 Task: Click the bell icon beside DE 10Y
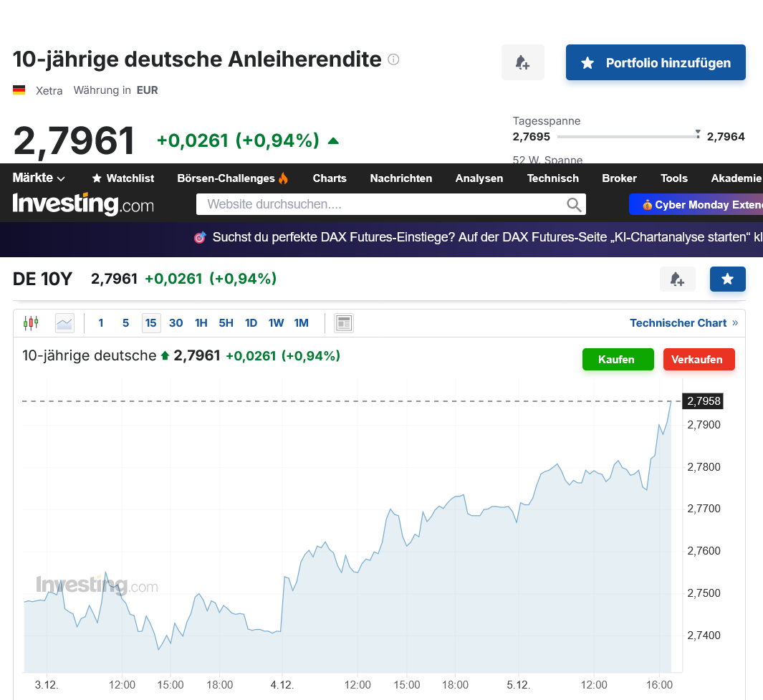click(677, 279)
